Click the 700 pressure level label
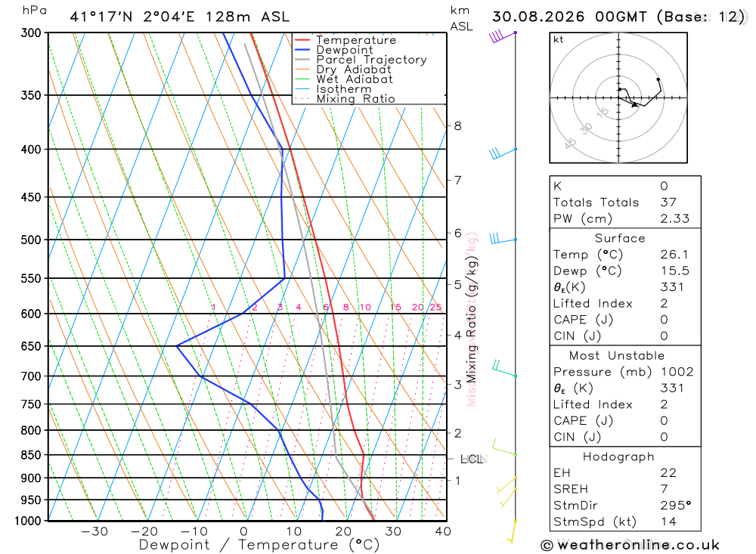The height and width of the screenshot is (554, 756). coord(31,376)
